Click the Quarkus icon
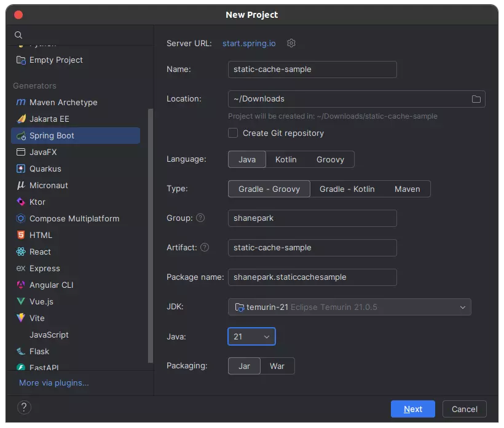504x428 pixels. 21,168
